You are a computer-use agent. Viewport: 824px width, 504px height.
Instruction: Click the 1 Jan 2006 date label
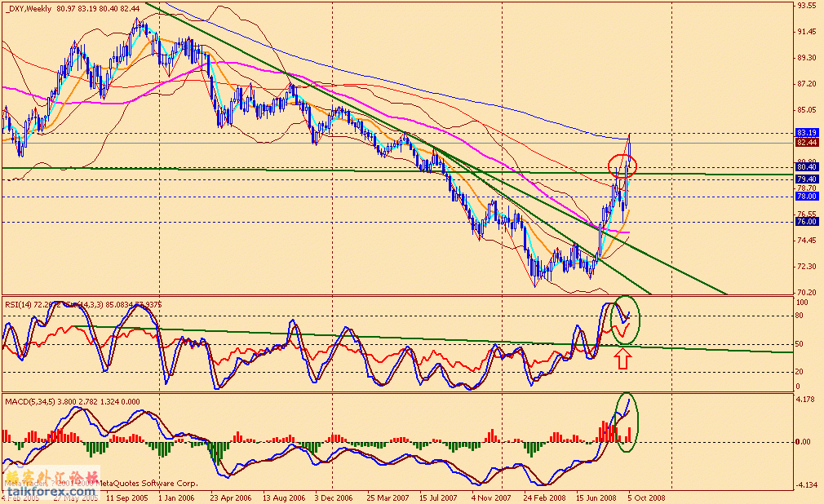coord(176,497)
